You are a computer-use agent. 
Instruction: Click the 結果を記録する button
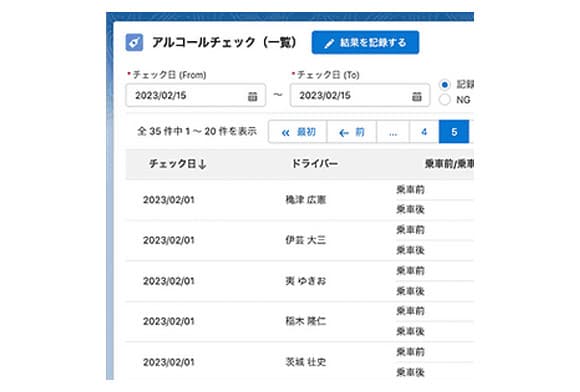tap(365, 43)
